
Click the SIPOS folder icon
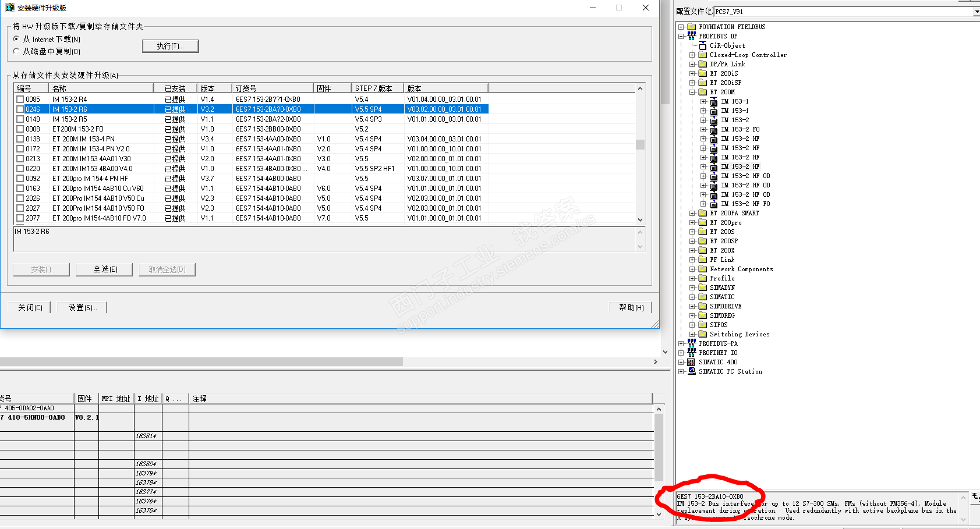tap(702, 325)
